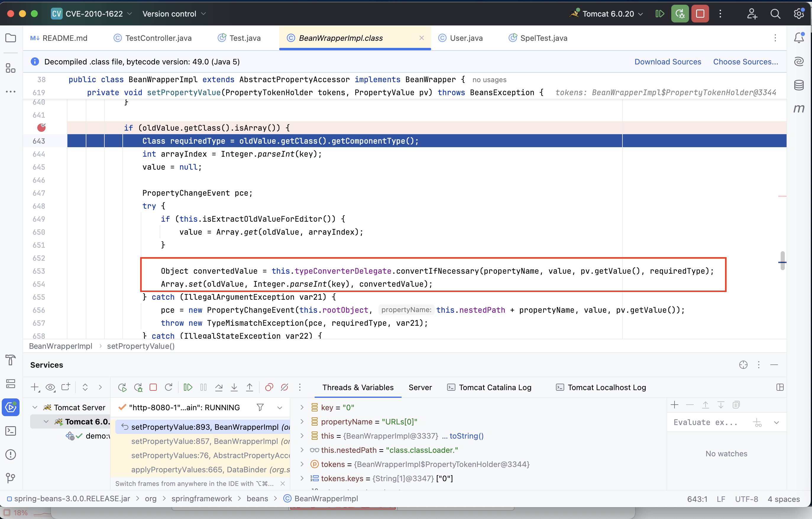
Task: Open Maven tool window icon
Action: (x=799, y=108)
